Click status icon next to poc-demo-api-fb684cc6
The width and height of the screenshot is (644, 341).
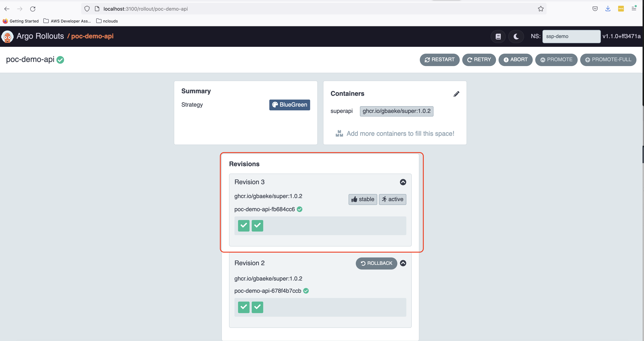(300, 209)
